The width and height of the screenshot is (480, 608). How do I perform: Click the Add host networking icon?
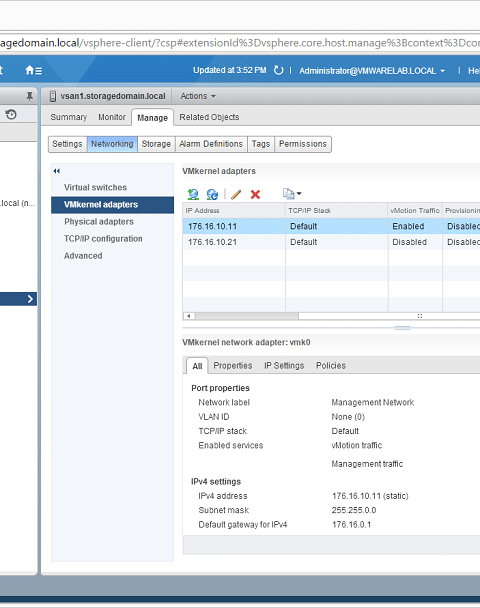[x=193, y=194]
